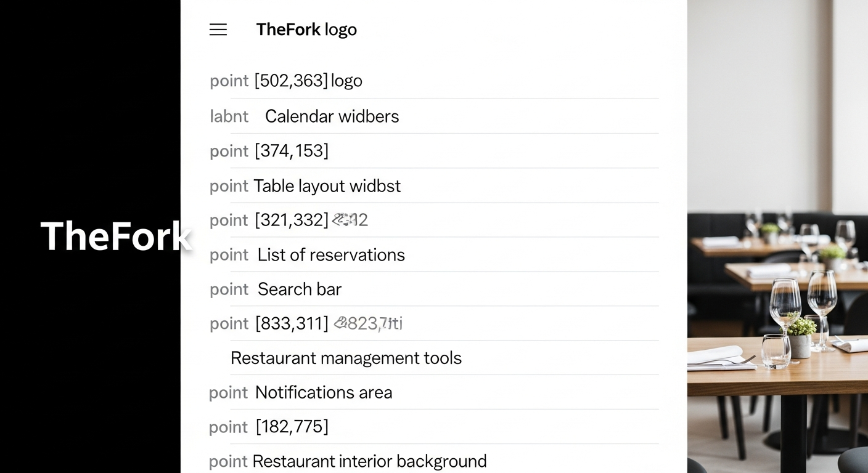Open the Table layout widbst entry

click(x=327, y=186)
